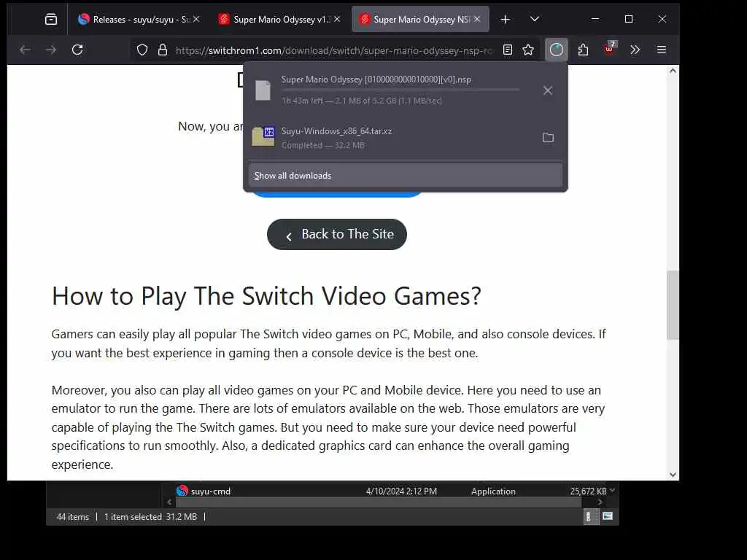Reload the current page

(x=77, y=50)
